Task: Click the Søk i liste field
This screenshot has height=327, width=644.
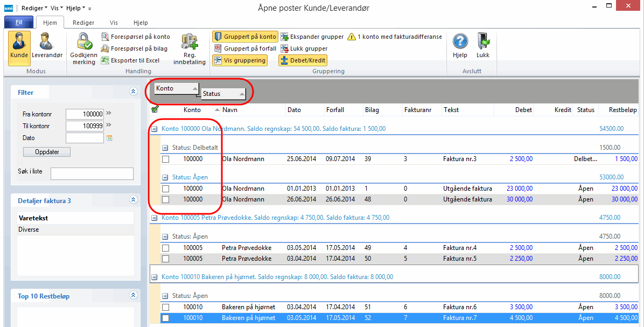Action: tap(92, 173)
